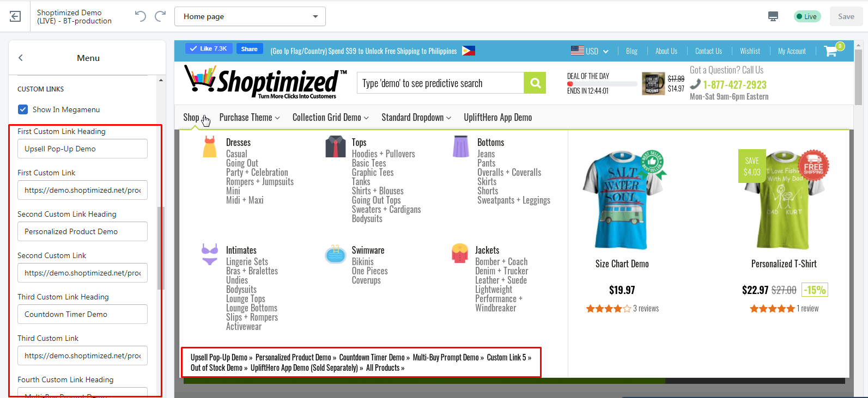Image resolution: width=868 pixels, height=398 pixels.
Task: Open the Bomber + Coach link
Action: point(501,261)
